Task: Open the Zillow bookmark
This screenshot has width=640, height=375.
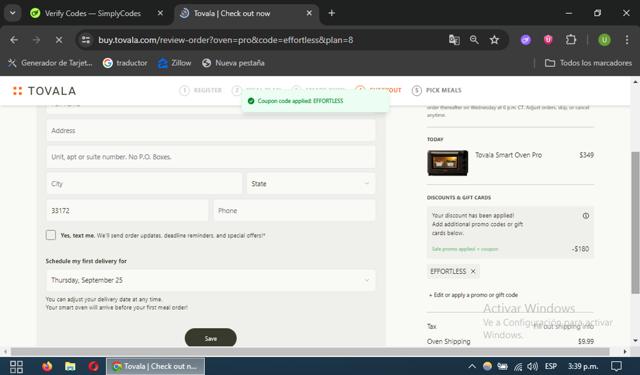Action: (175, 63)
